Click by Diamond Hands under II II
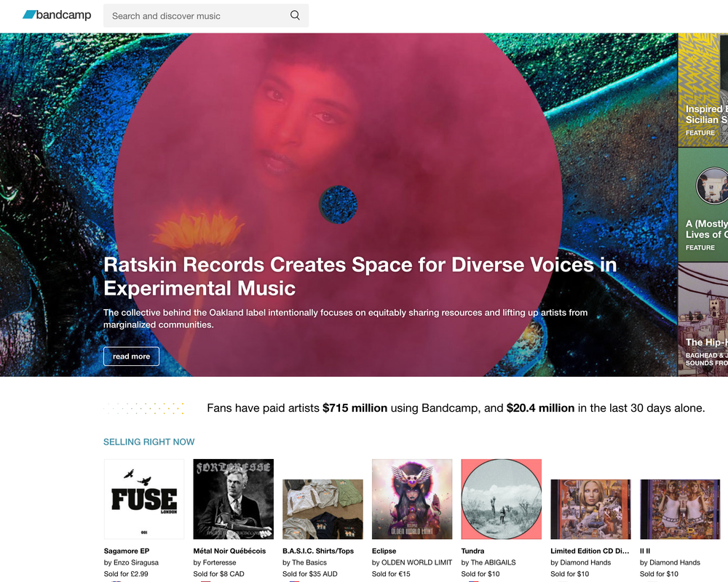This screenshot has height=582, width=728. pyautogui.click(x=670, y=562)
